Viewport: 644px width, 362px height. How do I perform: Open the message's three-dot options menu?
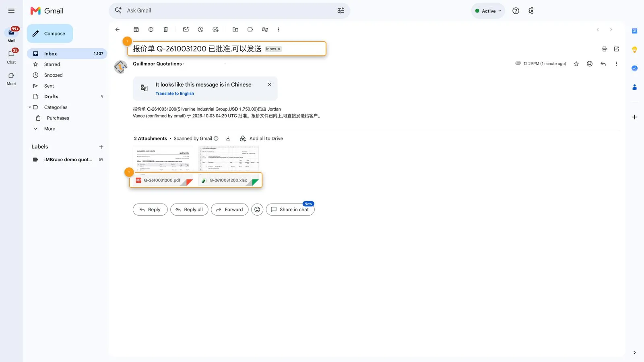(616, 64)
